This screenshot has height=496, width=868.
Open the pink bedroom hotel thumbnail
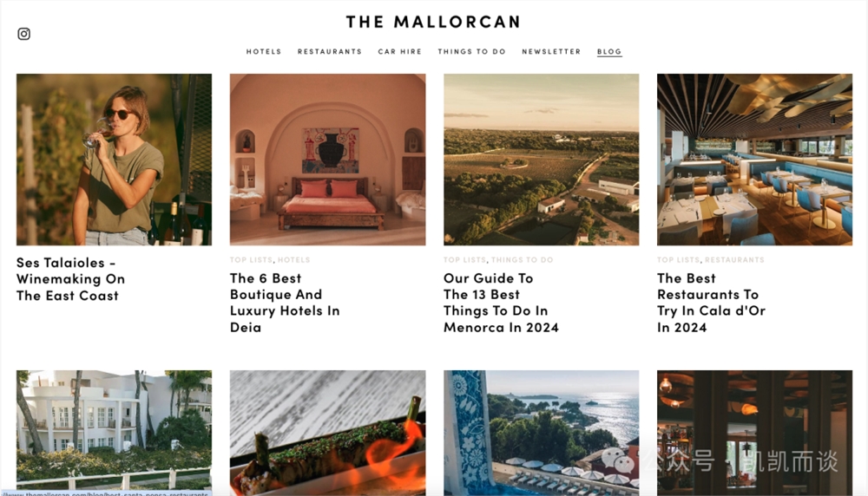pos(328,160)
